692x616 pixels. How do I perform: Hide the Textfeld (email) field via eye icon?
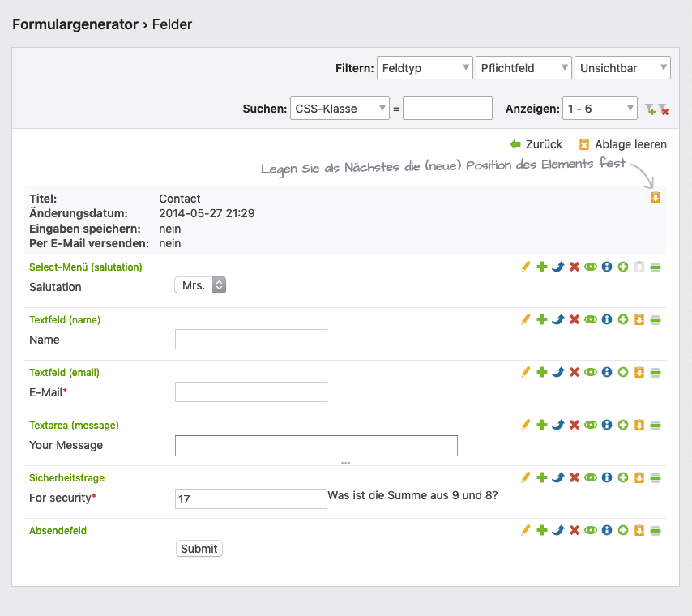[x=591, y=372]
